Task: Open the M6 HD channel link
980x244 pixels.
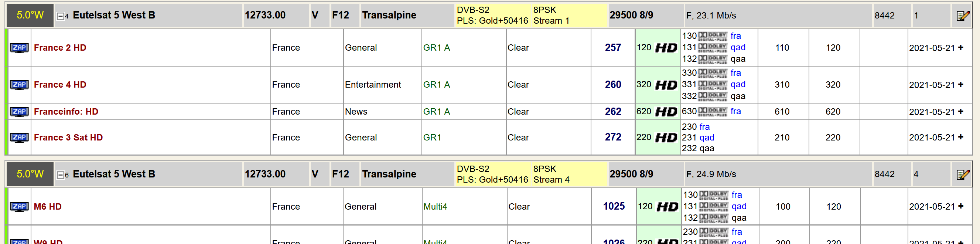Action: pos(48,207)
